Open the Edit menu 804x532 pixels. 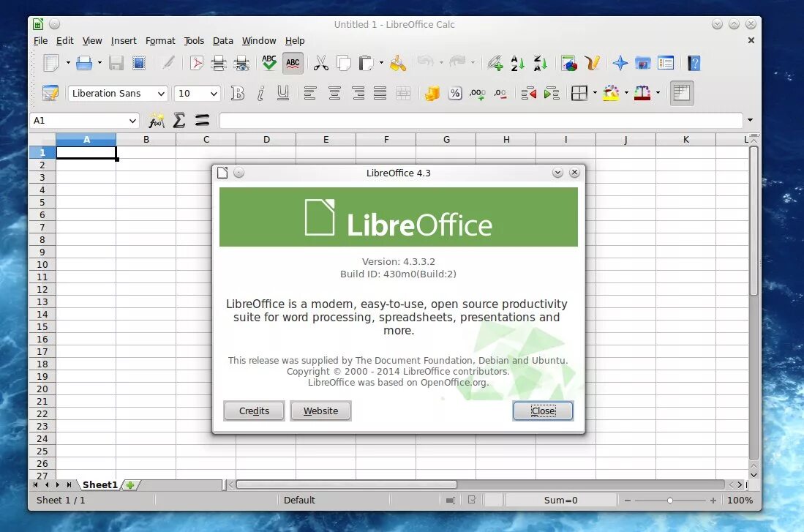64,40
